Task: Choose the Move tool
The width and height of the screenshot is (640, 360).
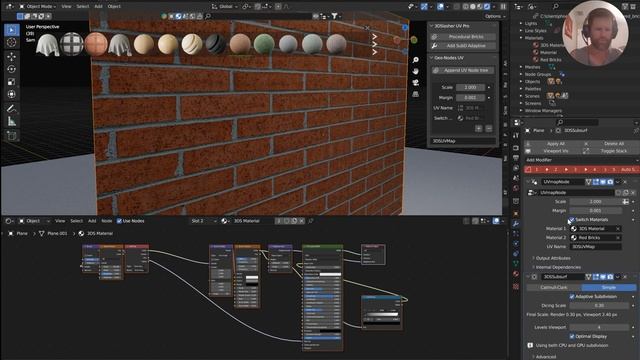Action: 11,57
